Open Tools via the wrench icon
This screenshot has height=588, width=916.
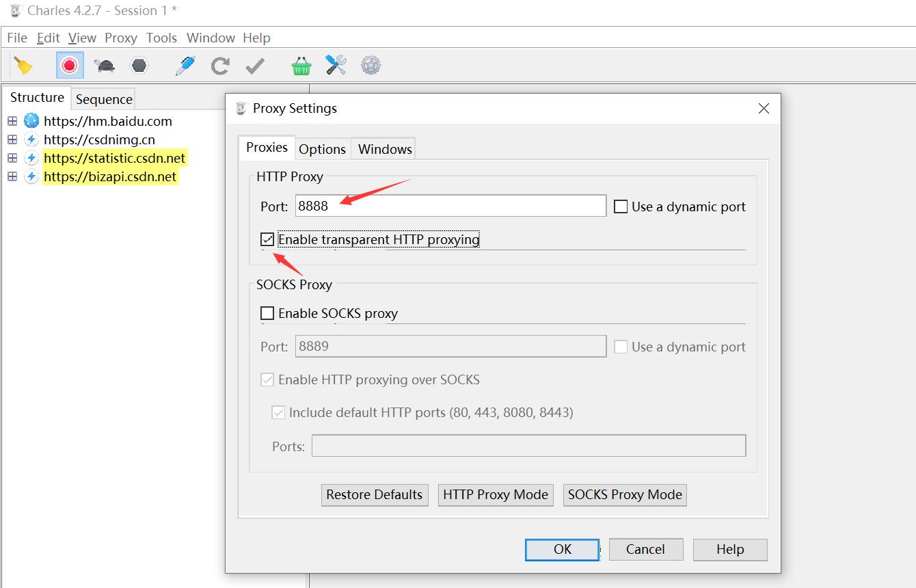coord(336,66)
